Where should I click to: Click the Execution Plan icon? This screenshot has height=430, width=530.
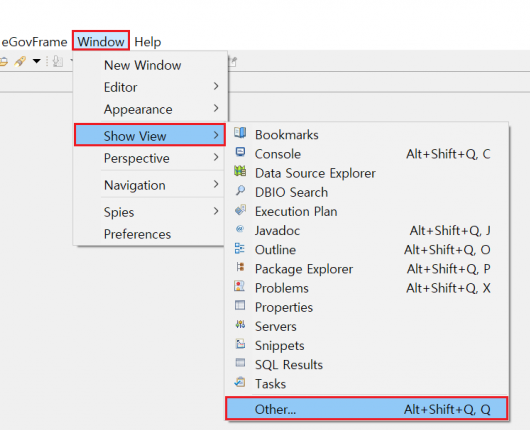tap(240, 210)
